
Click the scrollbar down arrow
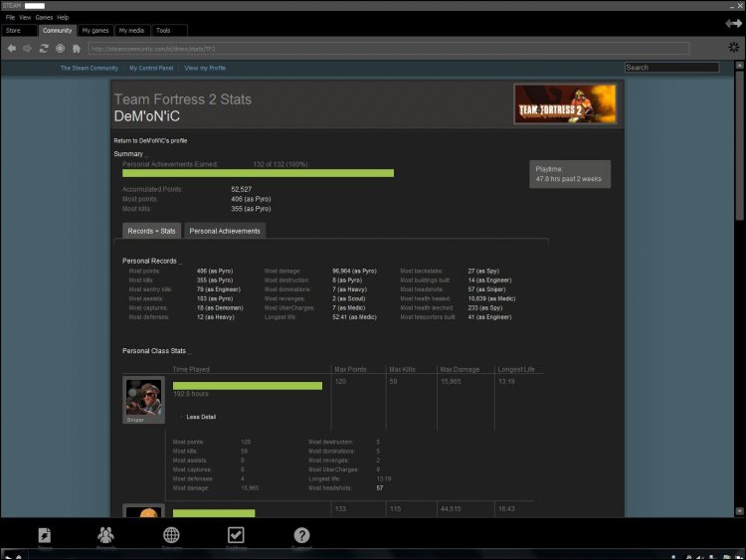pos(739,511)
